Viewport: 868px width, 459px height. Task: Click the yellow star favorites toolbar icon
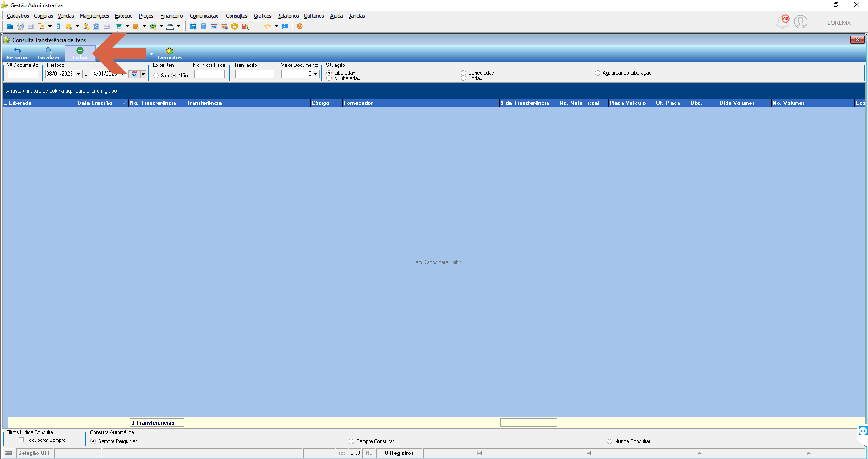point(268,26)
